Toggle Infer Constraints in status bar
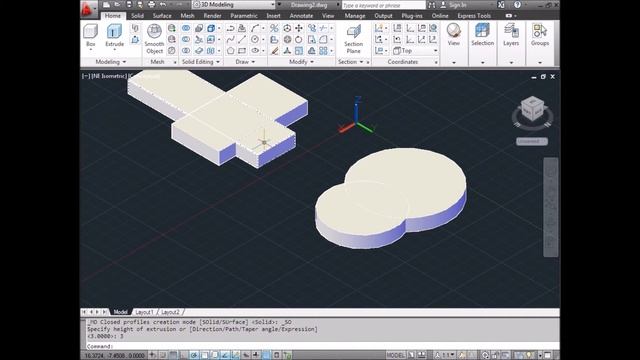 [x=153, y=355]
